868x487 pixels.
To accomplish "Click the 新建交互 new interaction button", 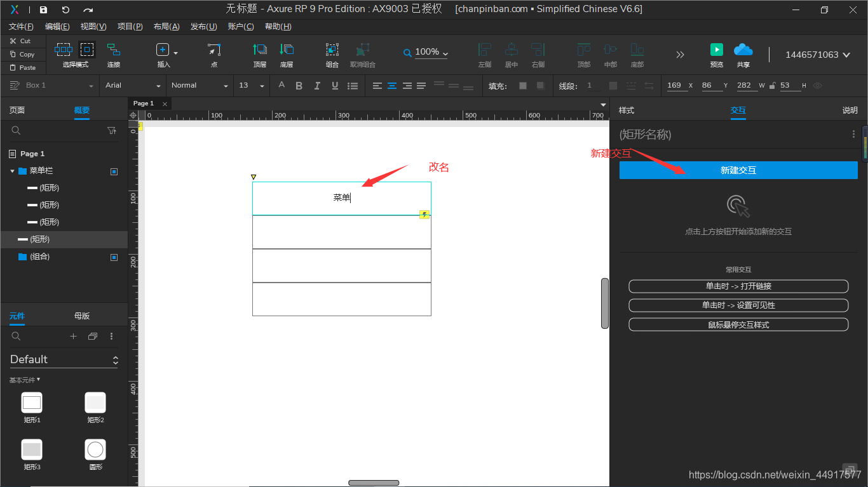I will [x=738, y=170].
